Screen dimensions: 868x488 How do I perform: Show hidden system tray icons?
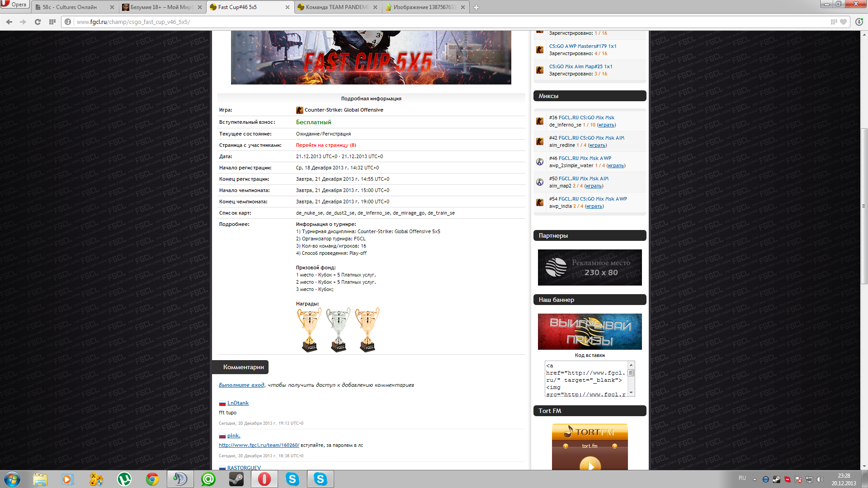coord(755,479)
